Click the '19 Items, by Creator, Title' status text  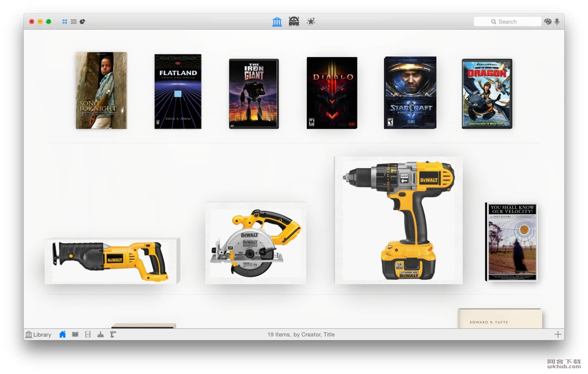(301, 334)
